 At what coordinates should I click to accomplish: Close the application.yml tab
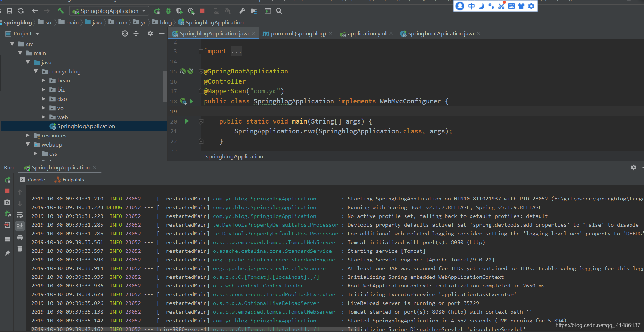click(391, 33)
